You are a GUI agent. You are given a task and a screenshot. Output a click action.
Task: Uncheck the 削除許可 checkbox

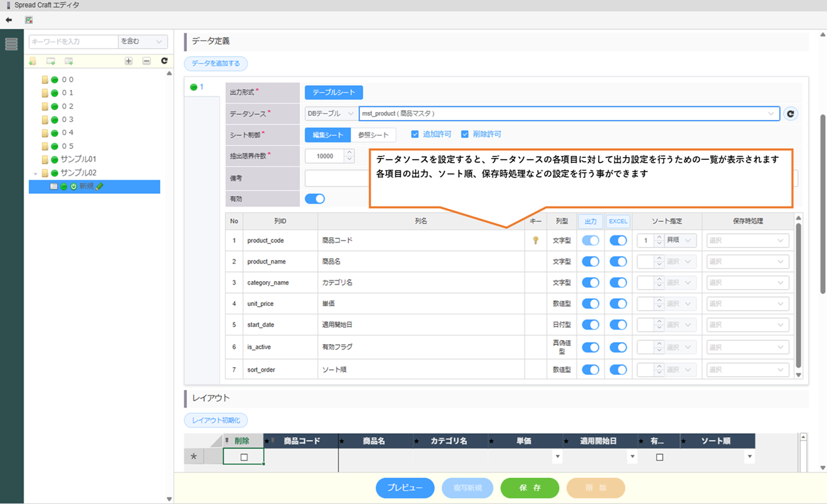coord(465,134)
